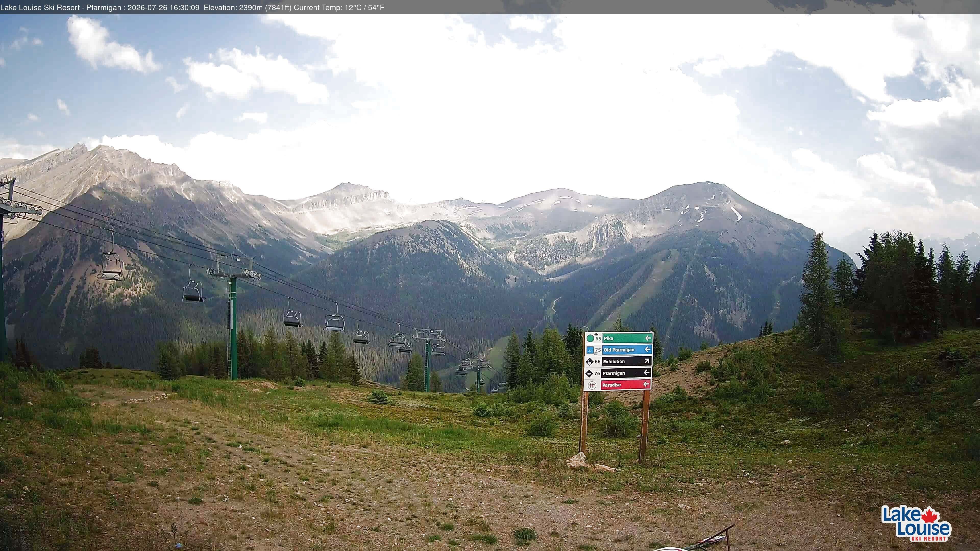Select the 'Paradise' text on red sign
Viewport: 980px width, 551px height.
[x=612, y=385]
